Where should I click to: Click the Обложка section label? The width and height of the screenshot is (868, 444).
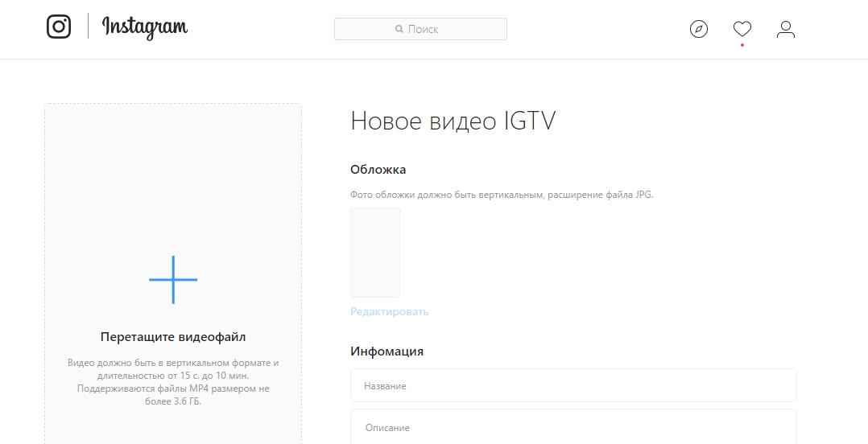click(x=378, y=170)
